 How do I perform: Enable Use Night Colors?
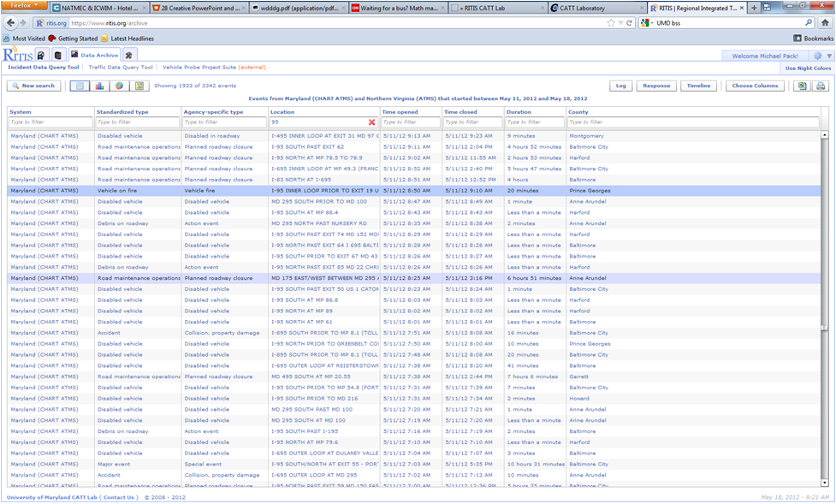[x=808, y=68]
